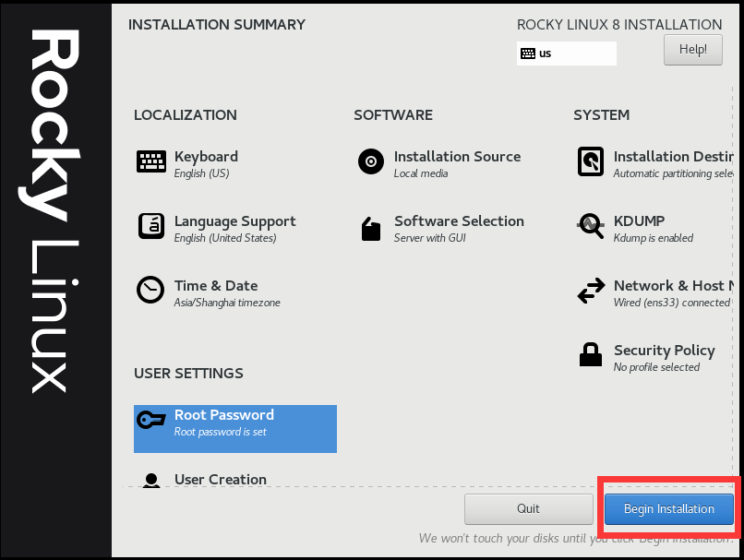
Task: Click the Language Support icon
Action: (x=150, y=226)
